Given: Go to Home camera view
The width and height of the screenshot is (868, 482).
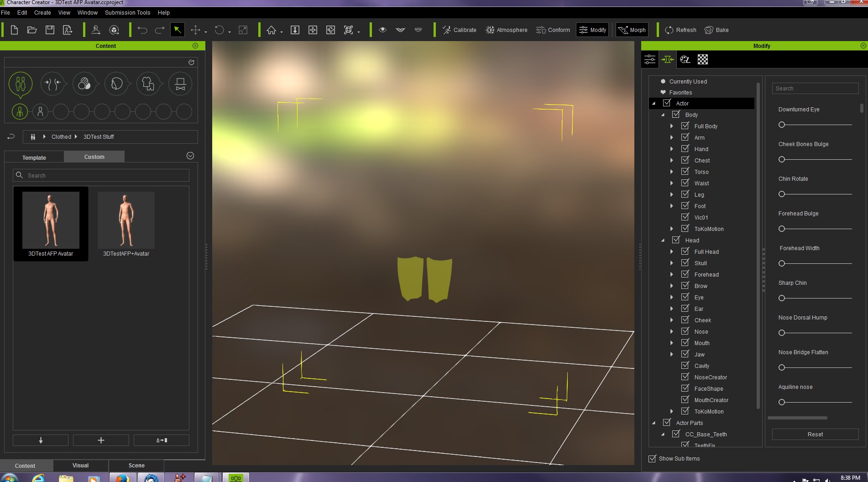Looking at the screenshot, I should [272, 30].
